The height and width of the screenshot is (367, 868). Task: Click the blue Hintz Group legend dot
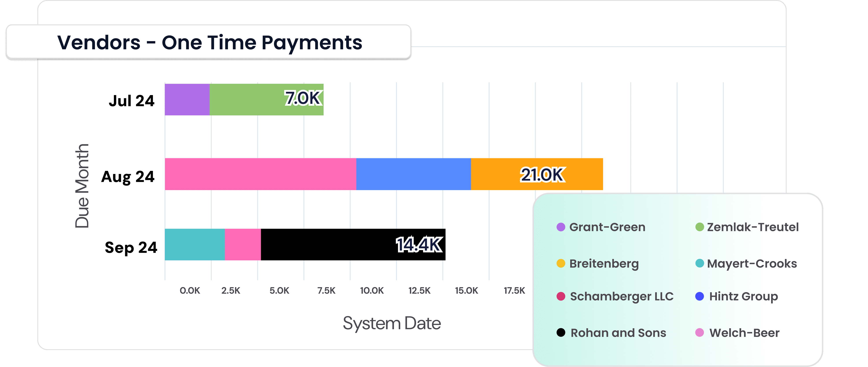700,296
